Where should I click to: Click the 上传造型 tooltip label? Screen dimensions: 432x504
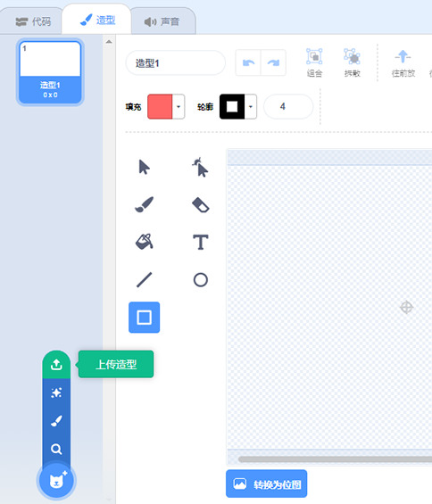click(x=116, y=364)
